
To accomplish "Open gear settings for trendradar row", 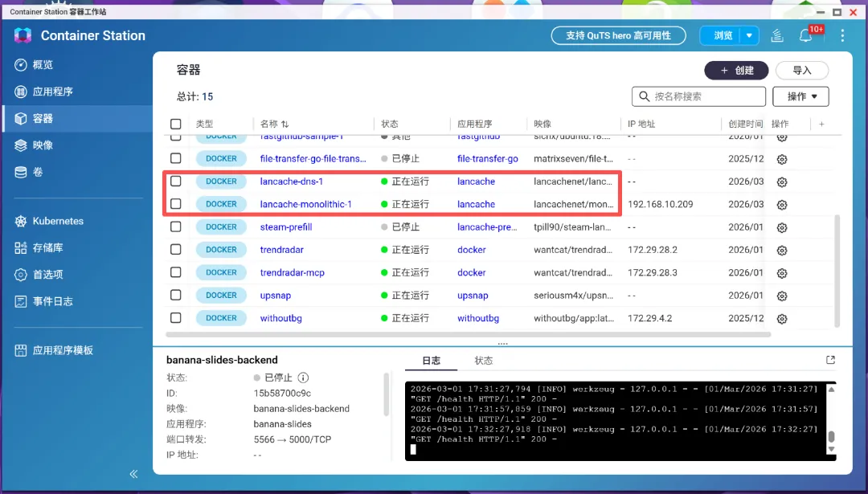I will [x=782, y=250].
